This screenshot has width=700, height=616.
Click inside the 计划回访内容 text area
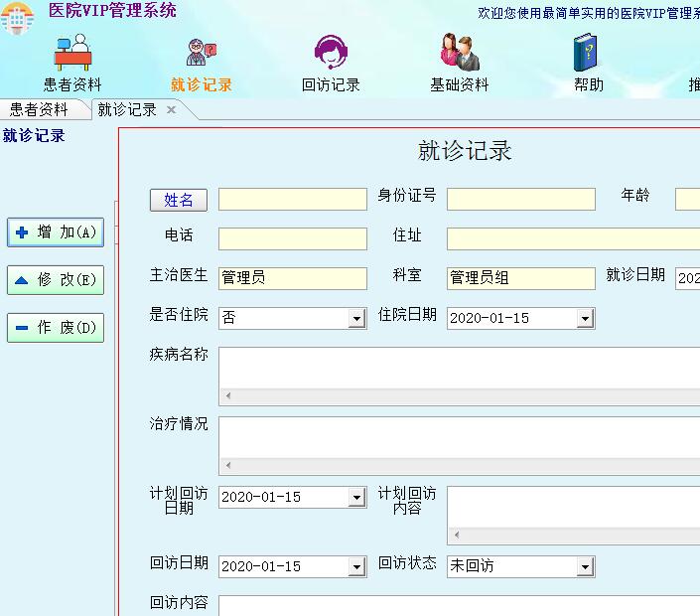574,507
